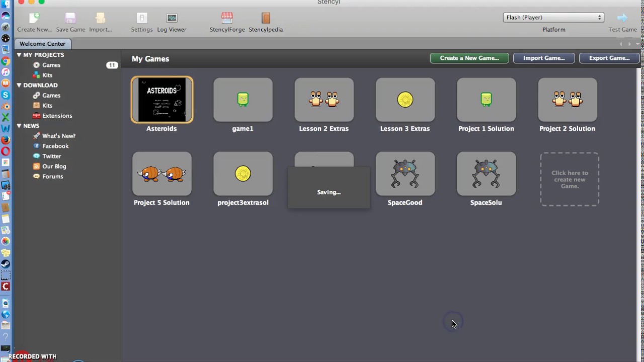Open Stencylpedia from the toolbar
This screenshot has width=644, height=362.
(x=266, y=18)
